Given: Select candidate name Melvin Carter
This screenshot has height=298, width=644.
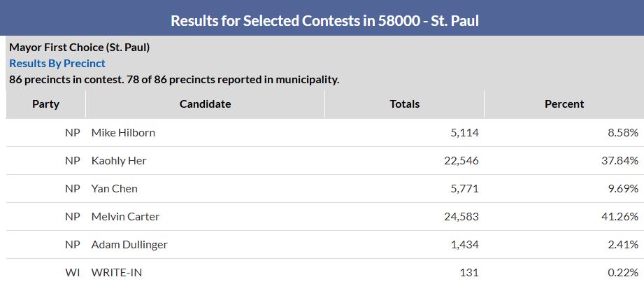Looking at the screenshot, I should (x=125, y=216).
